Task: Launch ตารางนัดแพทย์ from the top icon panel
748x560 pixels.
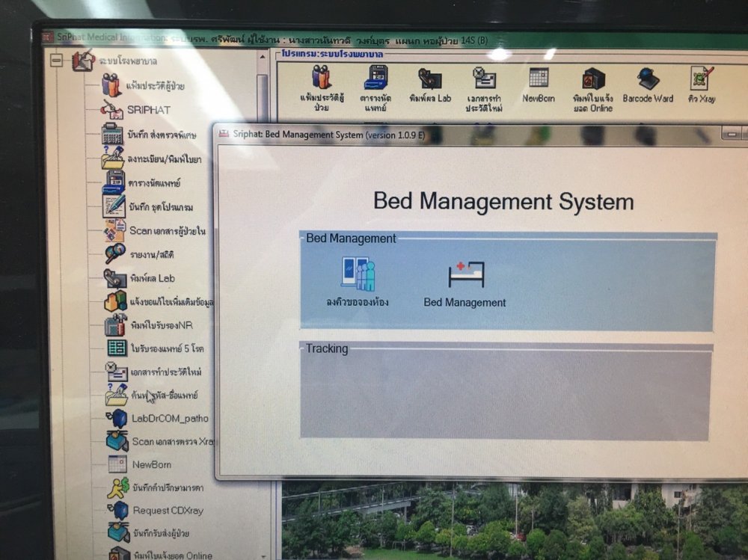Action: coord(376,89)
